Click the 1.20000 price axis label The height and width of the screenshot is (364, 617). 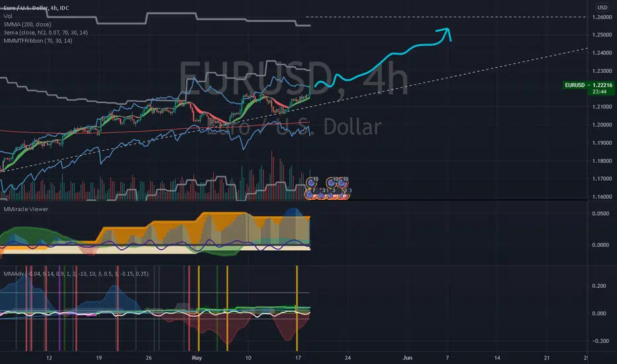pyautogui.click(x=602, y=124)
